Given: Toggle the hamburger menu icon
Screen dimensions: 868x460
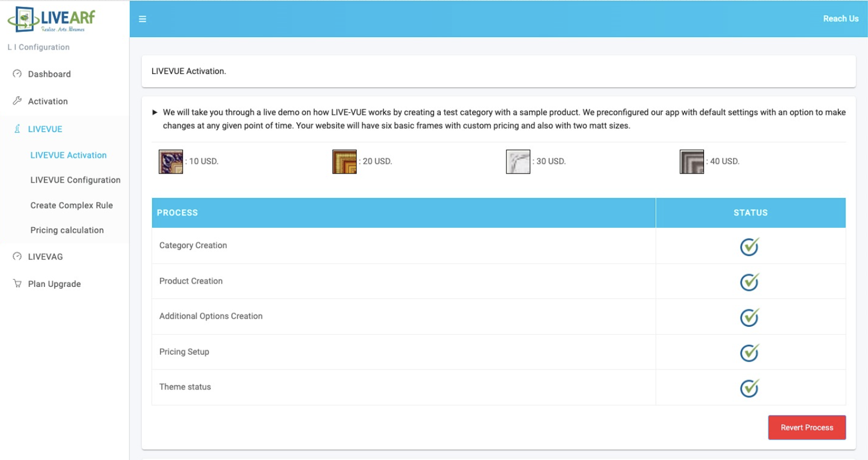Looking at the screenshot, I should [142, 19].
